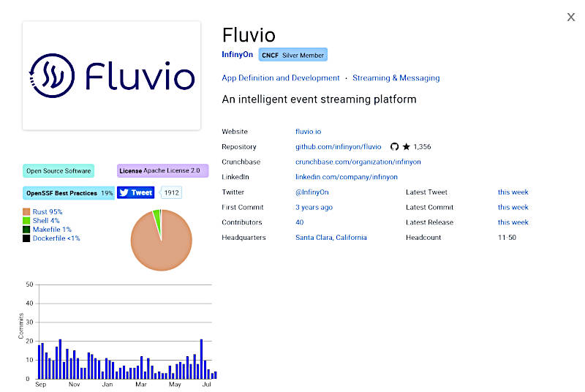This screenshot has height=392, width=585.
Task: Click the star icon beside 1,356
Action: (407, 147)
